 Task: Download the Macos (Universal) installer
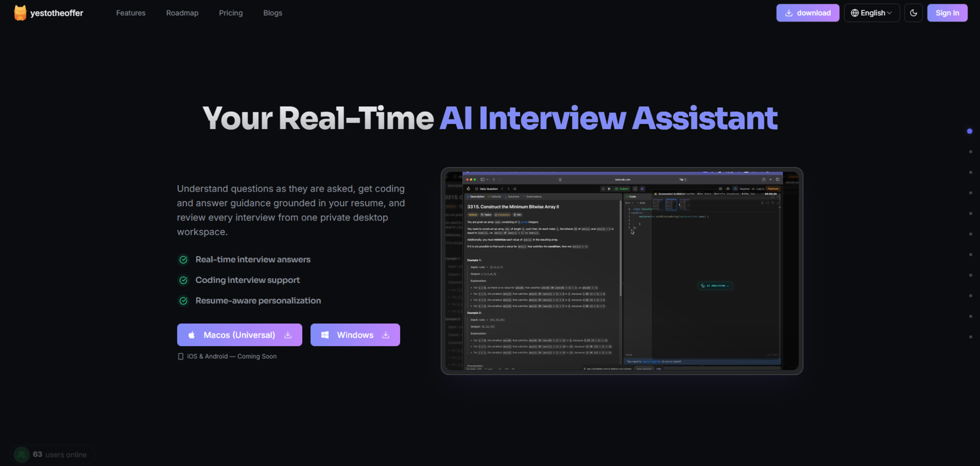239,335
